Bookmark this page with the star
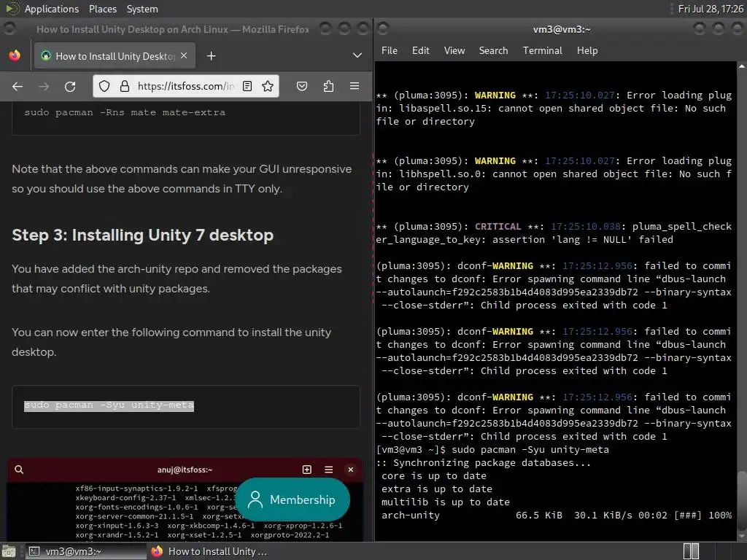 268,86
